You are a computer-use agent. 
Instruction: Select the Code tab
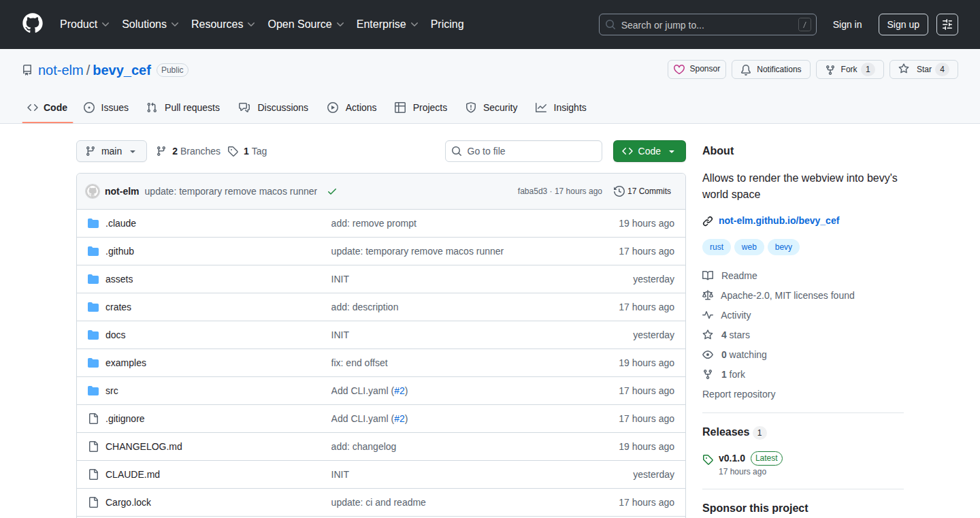pos(48,108)
